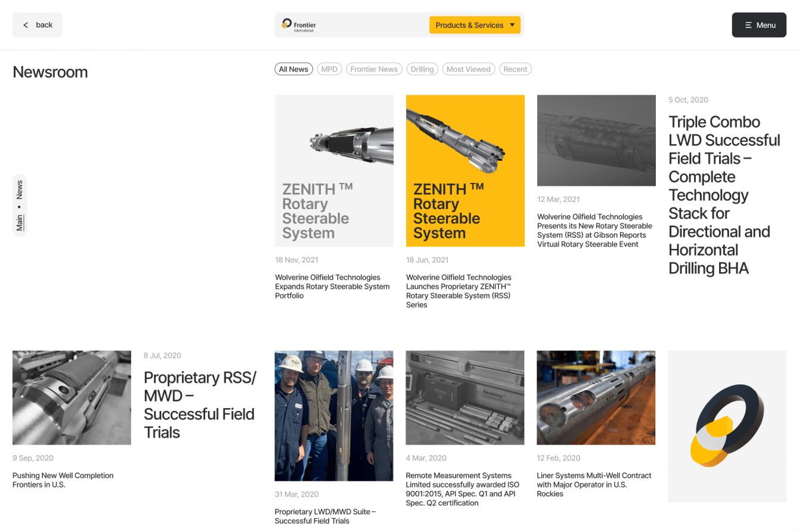Open Triple Combo LWD Successful Field Trials headline
Viewport: 799px width, 532px height.
(x=724, y=195)
